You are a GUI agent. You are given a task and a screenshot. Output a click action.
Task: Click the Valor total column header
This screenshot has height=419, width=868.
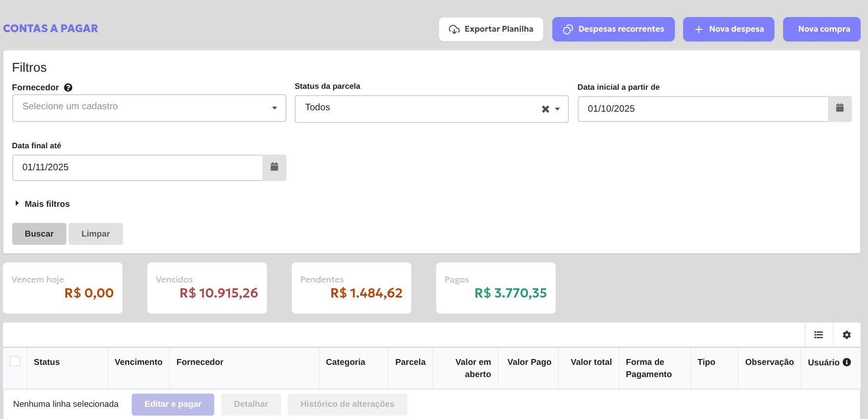click(x=591, y=362)
